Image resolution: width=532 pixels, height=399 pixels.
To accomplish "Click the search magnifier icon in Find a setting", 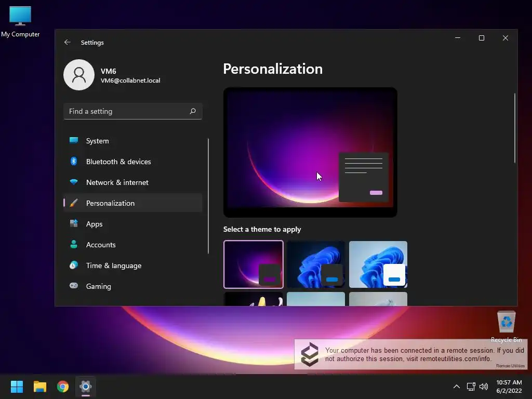I will tap(193, 111).
